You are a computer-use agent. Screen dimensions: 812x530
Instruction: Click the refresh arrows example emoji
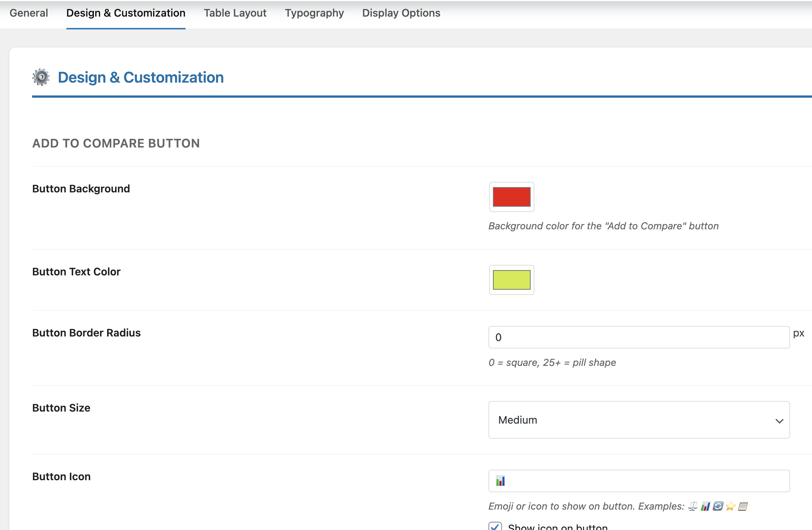tap(718, 506)
